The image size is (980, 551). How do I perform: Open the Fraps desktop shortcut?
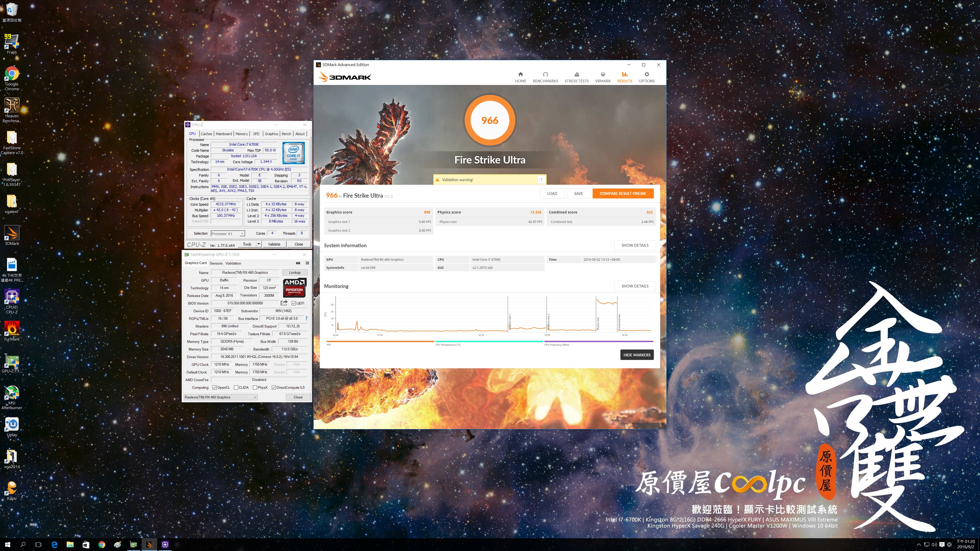pyautogui.click(x=12, y=44)
